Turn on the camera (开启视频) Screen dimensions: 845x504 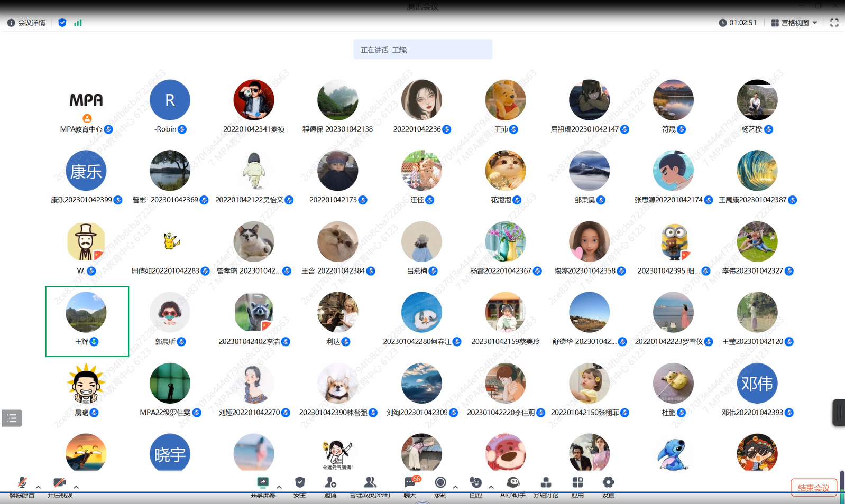[59, 483]
